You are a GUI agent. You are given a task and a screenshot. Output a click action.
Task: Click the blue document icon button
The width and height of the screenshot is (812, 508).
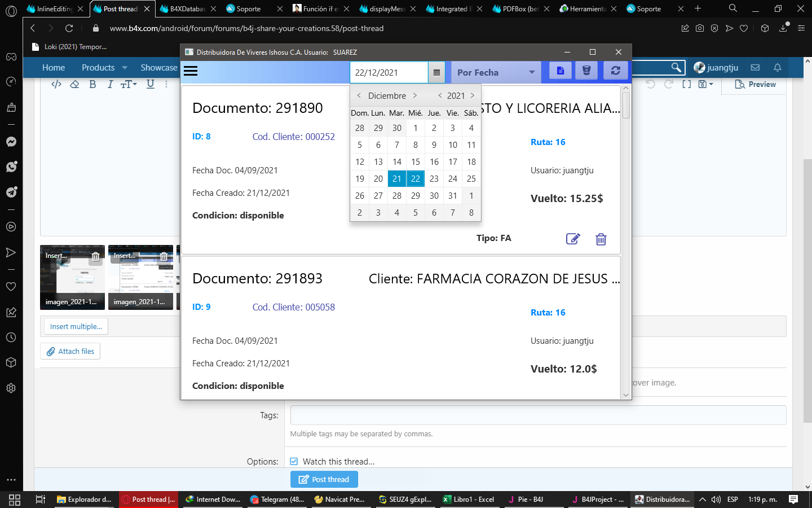click(x=561, y=71)
